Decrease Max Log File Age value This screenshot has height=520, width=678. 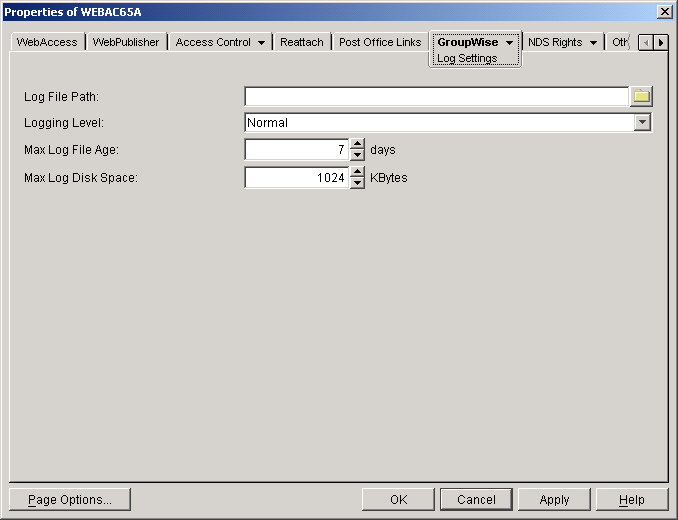point(357,156)
